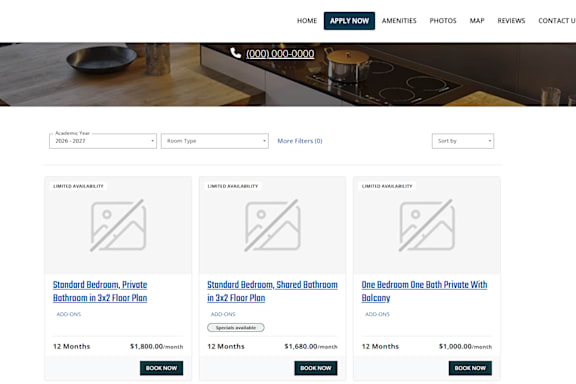The width and height of the screenshot is (576, 384).
Task: Open placeholder image of Shared Bathroom 3x2 card
Action: click(273, 225)
